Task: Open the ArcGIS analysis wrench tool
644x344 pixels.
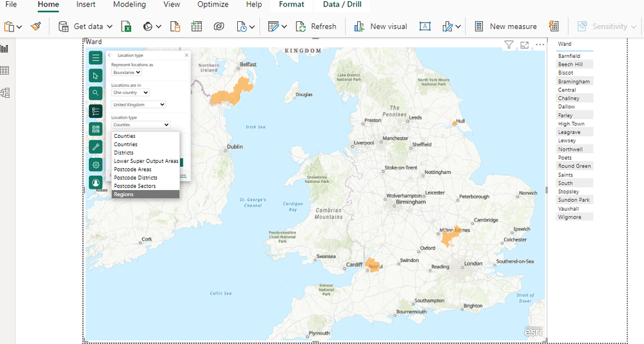Action: pos(95,147)
